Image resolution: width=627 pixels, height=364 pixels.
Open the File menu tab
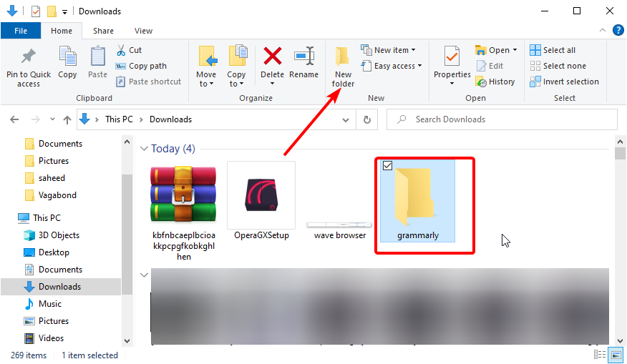[x=21, y=31]
